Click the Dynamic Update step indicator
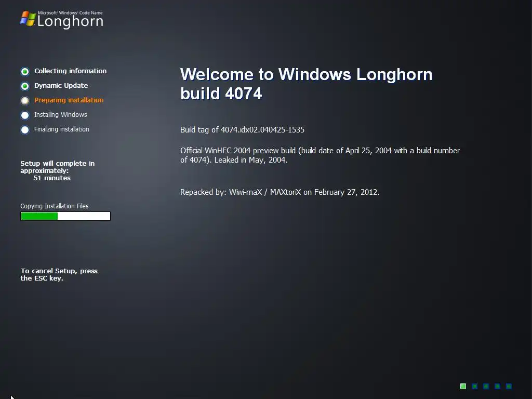This screenshot has width=532, height=399. (x=25, y=86)
